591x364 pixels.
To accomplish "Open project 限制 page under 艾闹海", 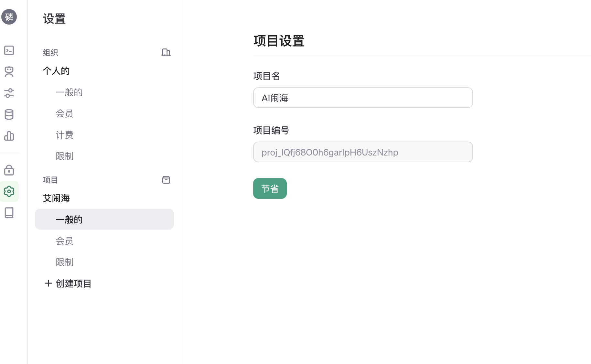I will tap(65, 262).
